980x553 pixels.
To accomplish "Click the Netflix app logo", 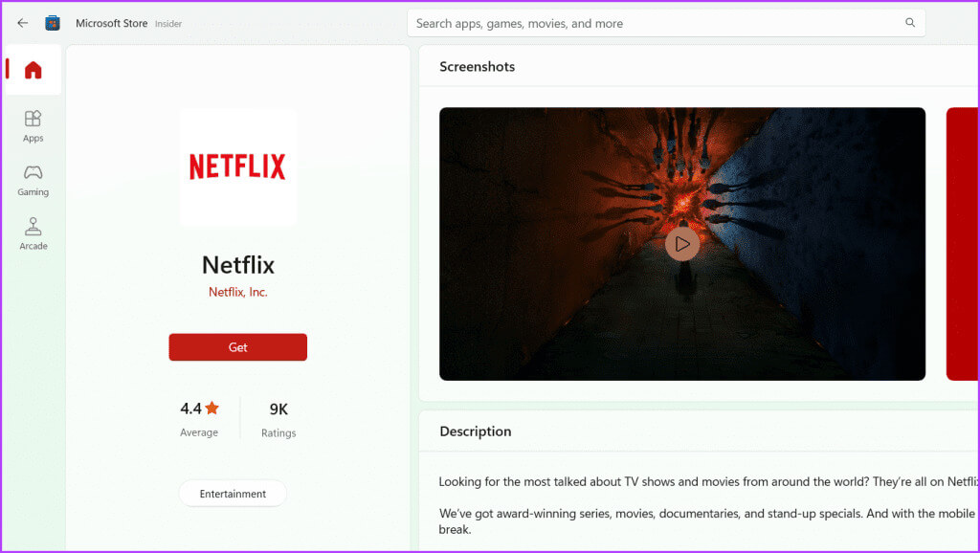I will point(238,166).
